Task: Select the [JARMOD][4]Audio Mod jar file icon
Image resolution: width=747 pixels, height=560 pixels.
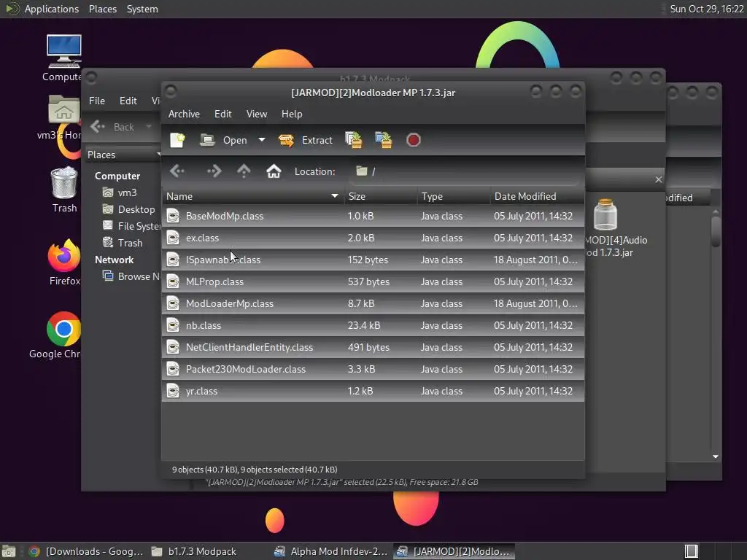Action: tap(605, 215)
